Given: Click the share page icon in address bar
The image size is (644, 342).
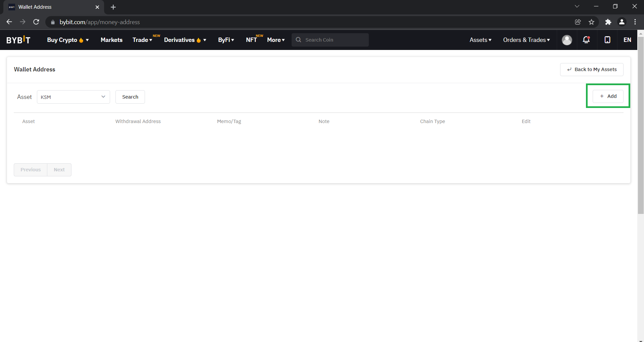Looking at the screenshot, I should point(578,22).
